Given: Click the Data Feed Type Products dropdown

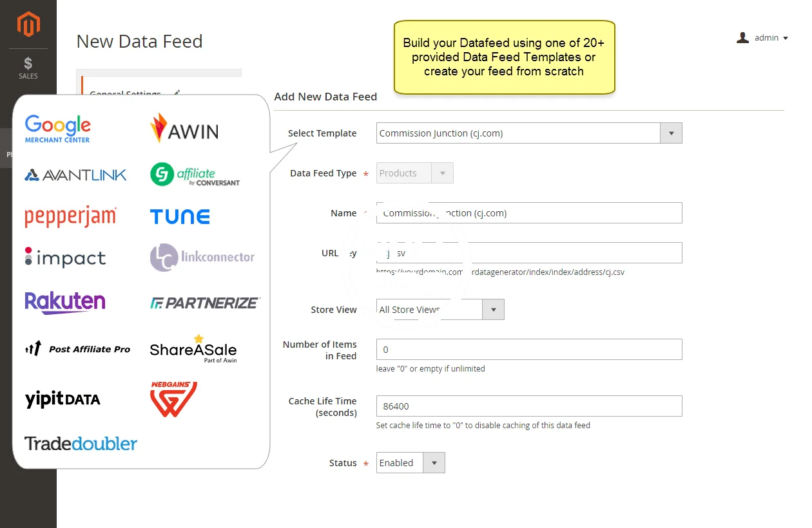Looking at the screenshot, I should [x=414, y=173].
